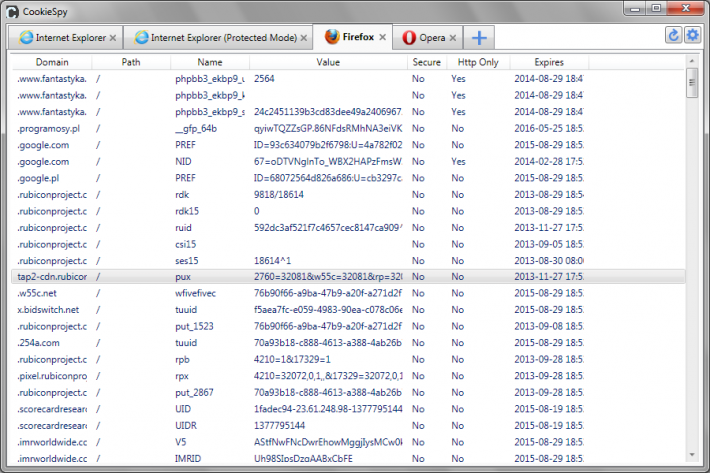Sort by the Value column header

pyautogui.click(x=328, y=62)
